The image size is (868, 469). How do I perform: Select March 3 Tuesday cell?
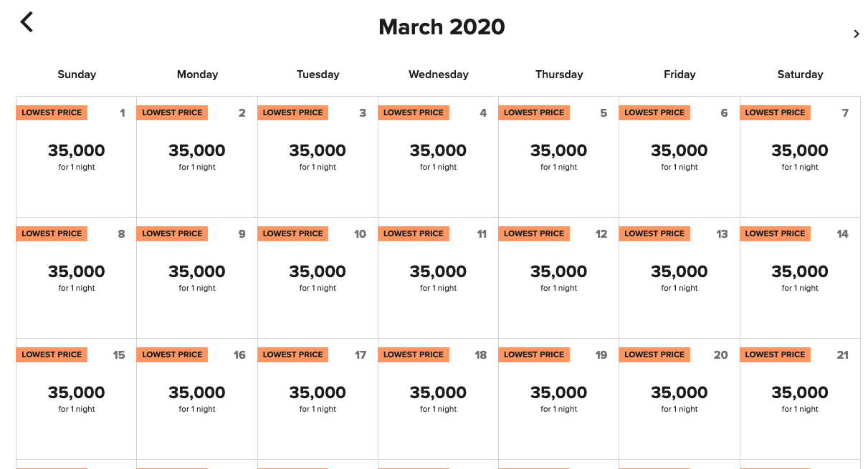point(318,157)
